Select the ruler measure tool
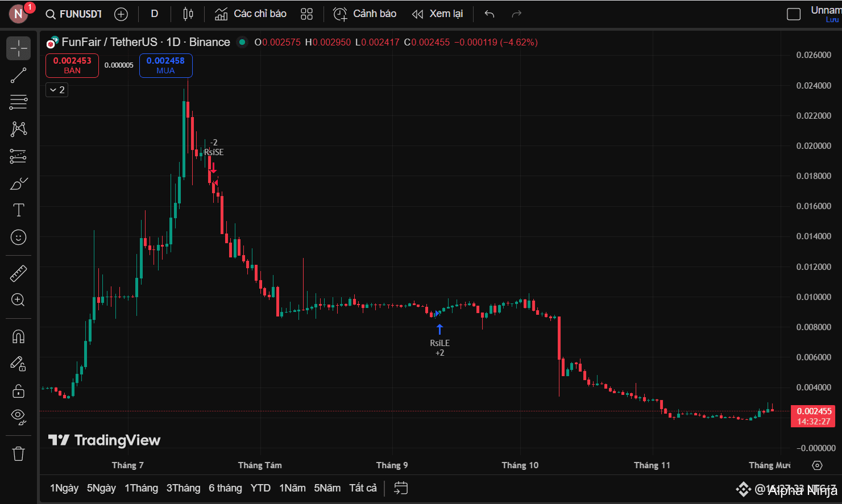Screen dimensions: 842x504 19,273
